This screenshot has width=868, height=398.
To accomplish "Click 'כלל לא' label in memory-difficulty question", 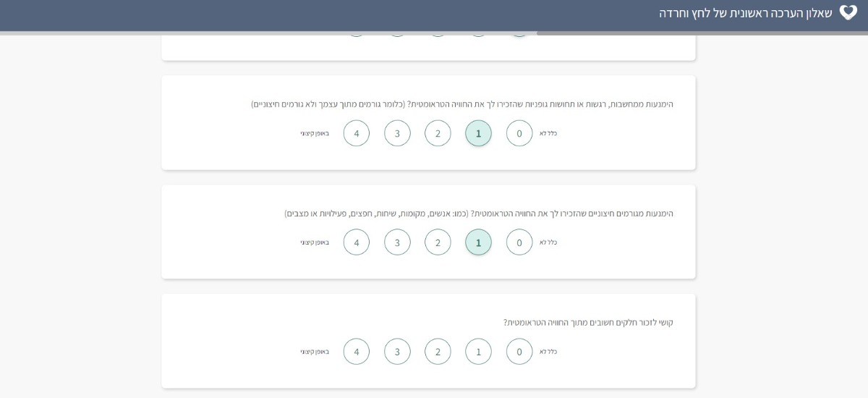I will point(548,352).
